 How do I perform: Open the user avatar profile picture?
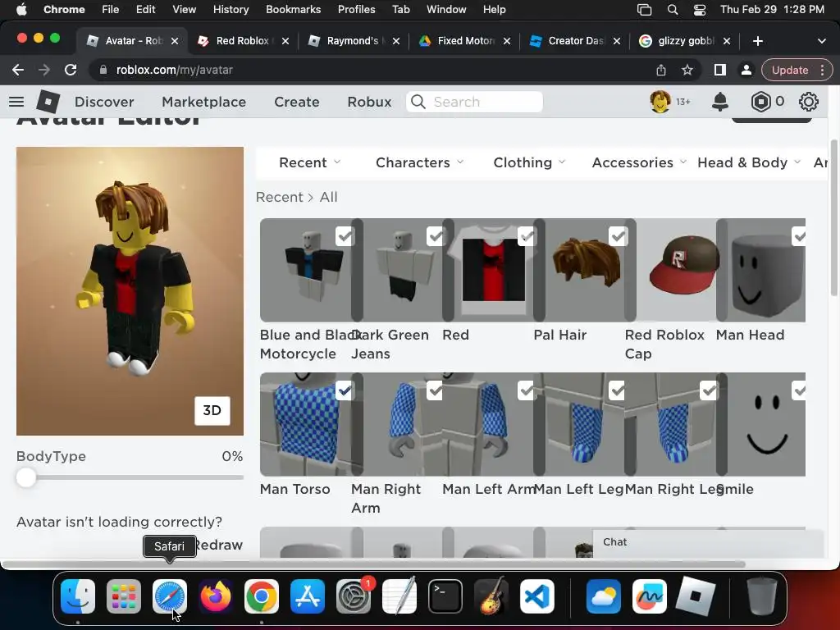click(660, 102)
